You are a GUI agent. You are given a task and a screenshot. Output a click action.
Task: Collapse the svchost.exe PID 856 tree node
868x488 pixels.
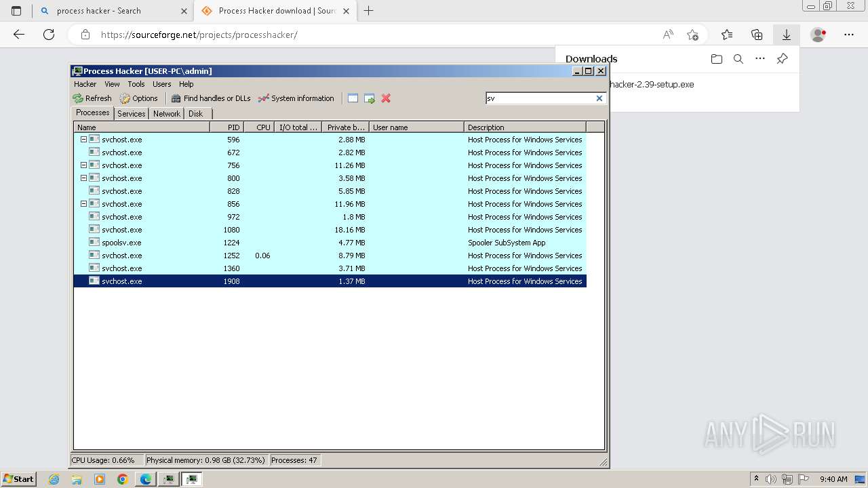click(84, 204)
